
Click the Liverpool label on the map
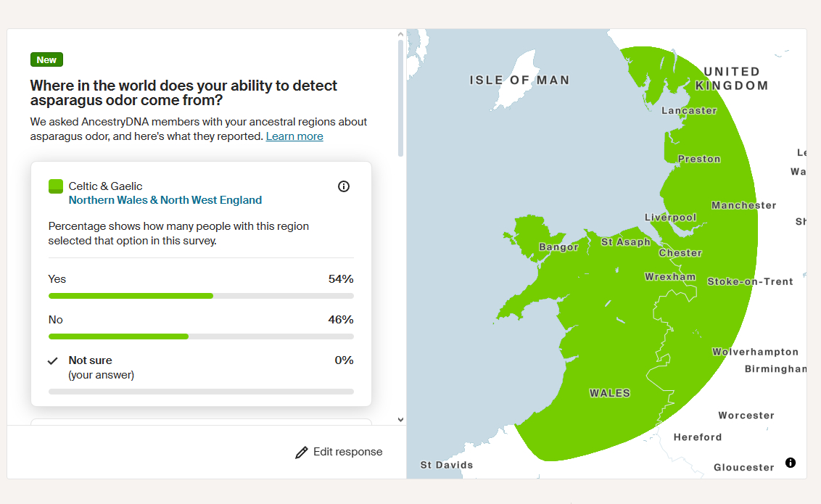(670, 218)
